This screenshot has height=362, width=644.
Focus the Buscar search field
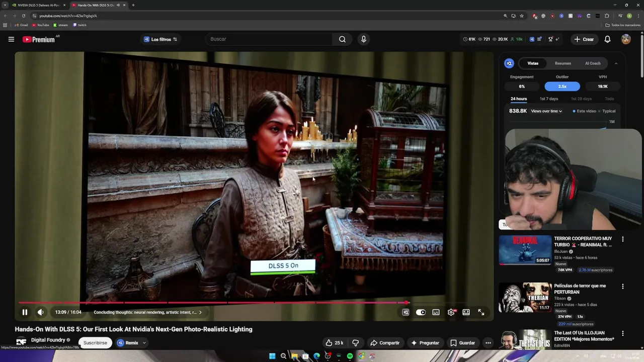[269, 39]
